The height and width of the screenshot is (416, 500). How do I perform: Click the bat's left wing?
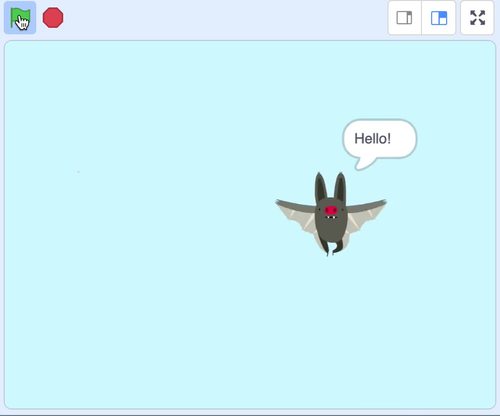click(295, 213)
